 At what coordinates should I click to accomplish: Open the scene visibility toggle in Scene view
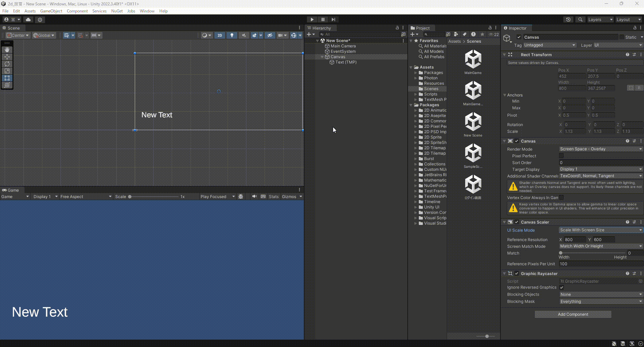point(270,35)
